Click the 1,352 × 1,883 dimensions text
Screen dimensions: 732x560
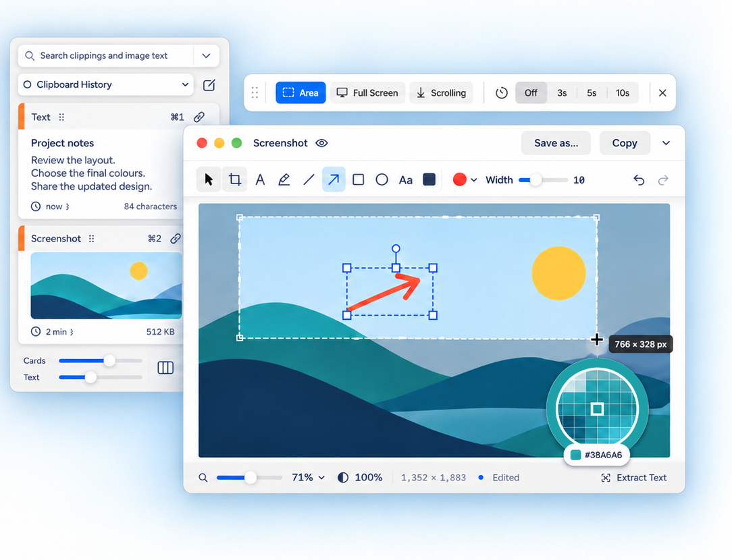[x=434, y=478]
